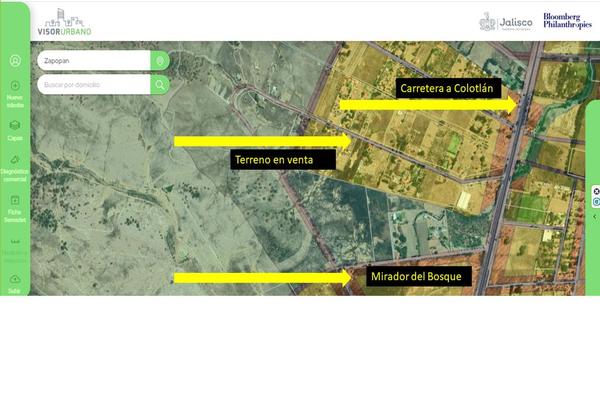Click the Subir upload cloud icon
600x400 pixels.
coord(15,281)
